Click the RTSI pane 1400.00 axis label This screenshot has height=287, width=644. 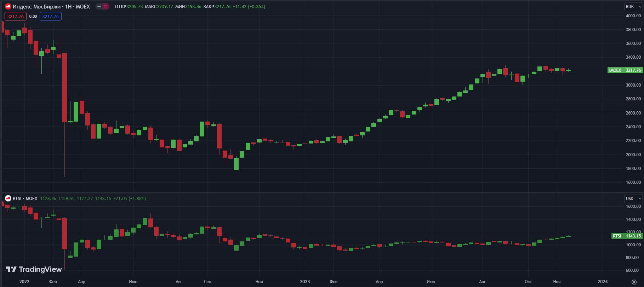click(633, 219)
